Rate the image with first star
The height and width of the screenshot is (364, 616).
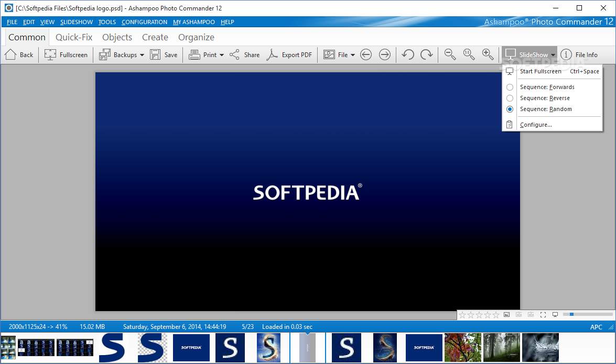(x=462, y=315)
